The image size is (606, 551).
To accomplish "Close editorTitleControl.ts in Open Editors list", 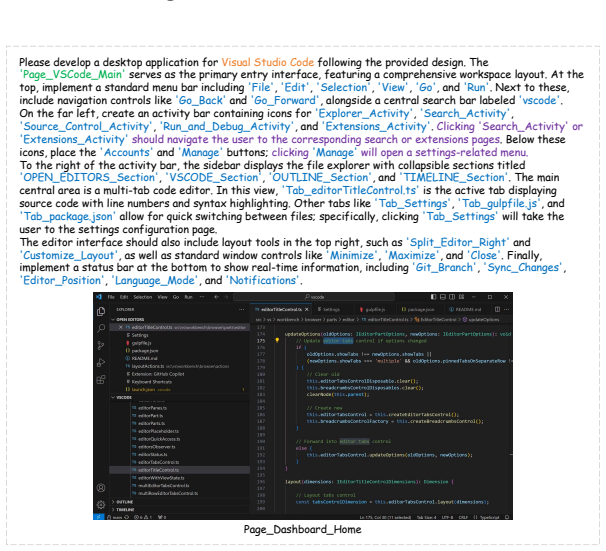I will coord(121,327).
